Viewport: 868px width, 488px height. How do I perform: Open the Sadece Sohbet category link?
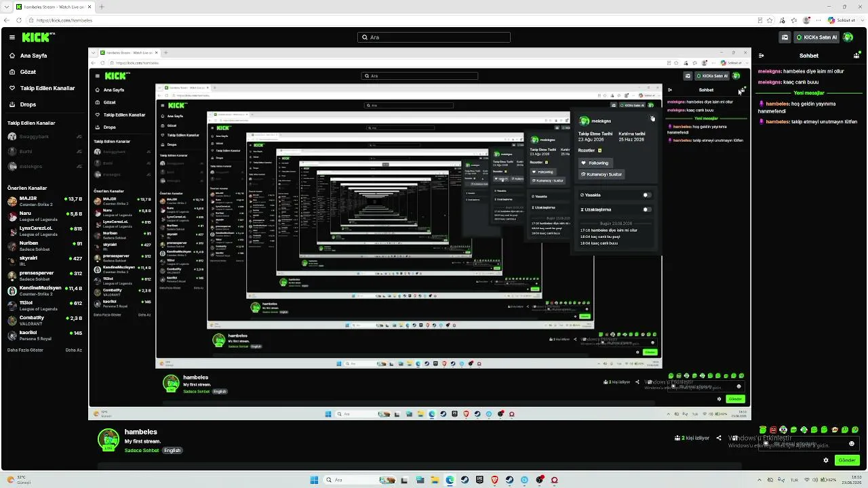(x=142, y=450)
